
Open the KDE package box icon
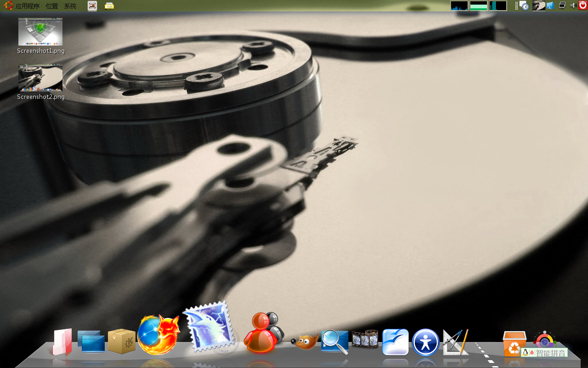click(122, 341)
